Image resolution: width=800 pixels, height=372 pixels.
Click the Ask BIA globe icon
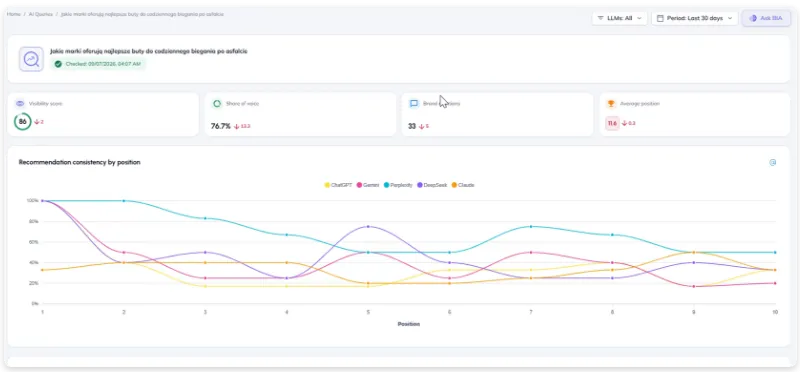pyautogui.click(x=753, y=18)
